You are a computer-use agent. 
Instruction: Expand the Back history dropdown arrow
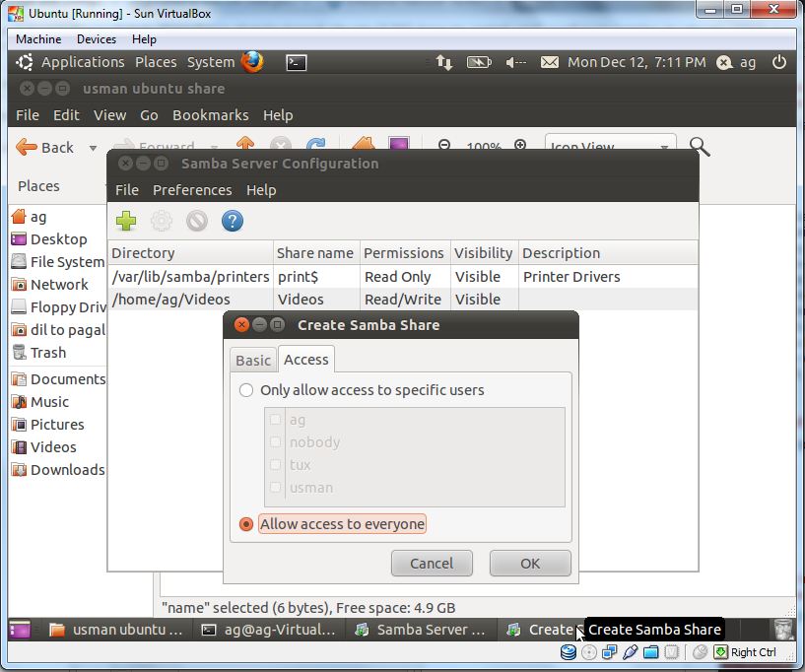point(93,148)
